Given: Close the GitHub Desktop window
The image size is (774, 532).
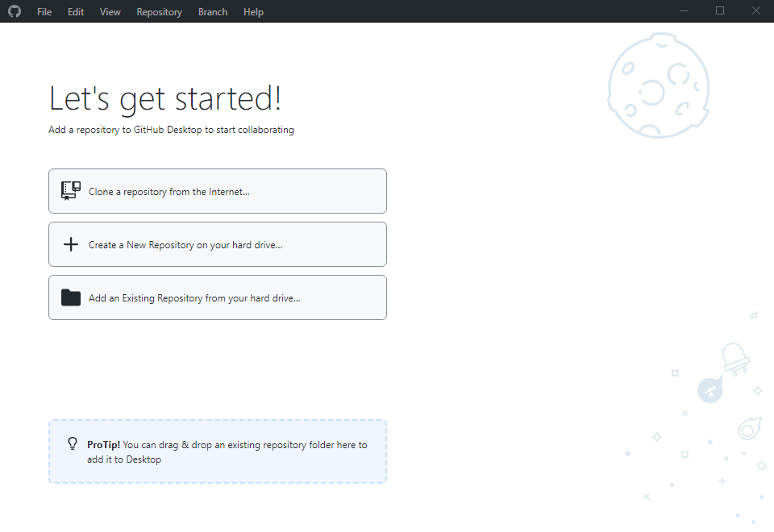Looking at the screenshot, I should click(x=755, y=10).
